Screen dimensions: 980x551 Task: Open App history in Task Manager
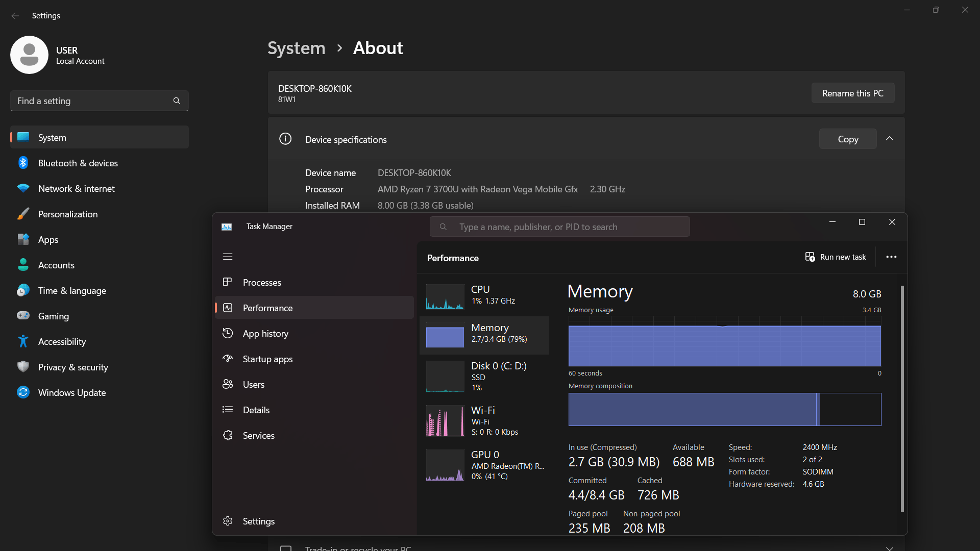click(314, 333)
